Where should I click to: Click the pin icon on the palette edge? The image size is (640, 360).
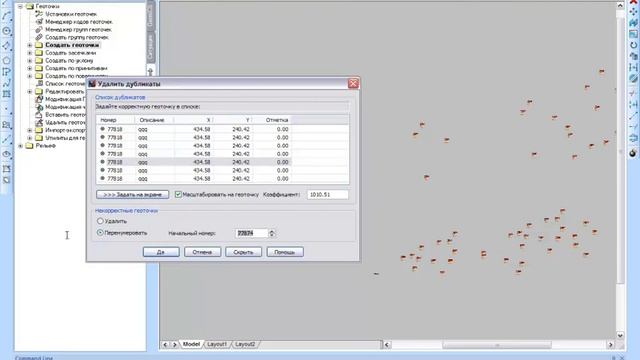click(x=151, y=72)
